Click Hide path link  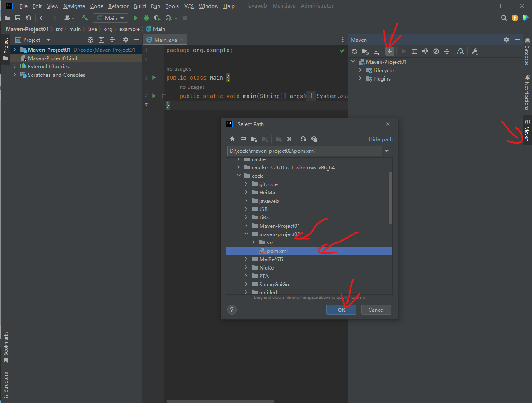tap(381, 139)
